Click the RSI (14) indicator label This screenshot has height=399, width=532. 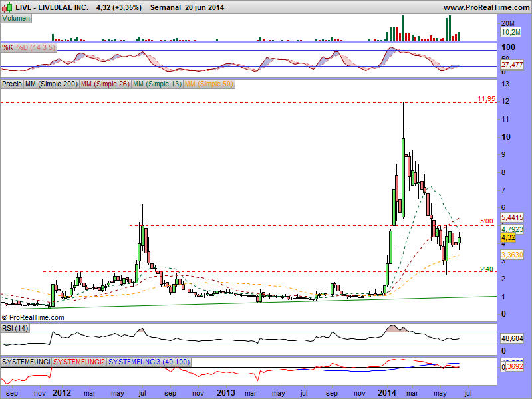[x=15, y=328]
